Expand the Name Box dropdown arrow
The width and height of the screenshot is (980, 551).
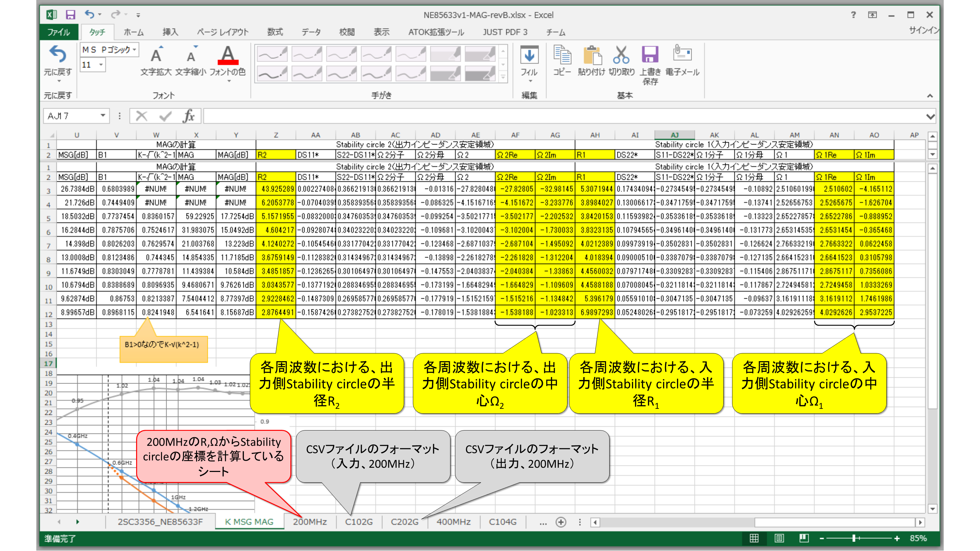tap(103, 116)
